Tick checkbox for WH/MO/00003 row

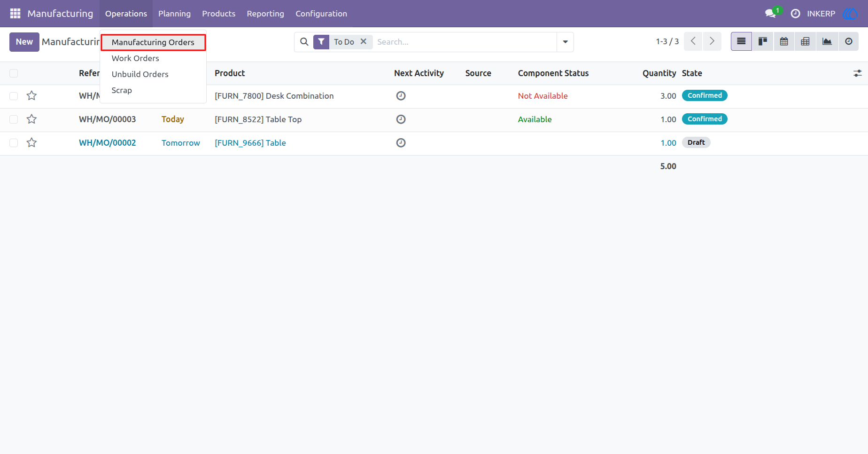coord(14,119)
